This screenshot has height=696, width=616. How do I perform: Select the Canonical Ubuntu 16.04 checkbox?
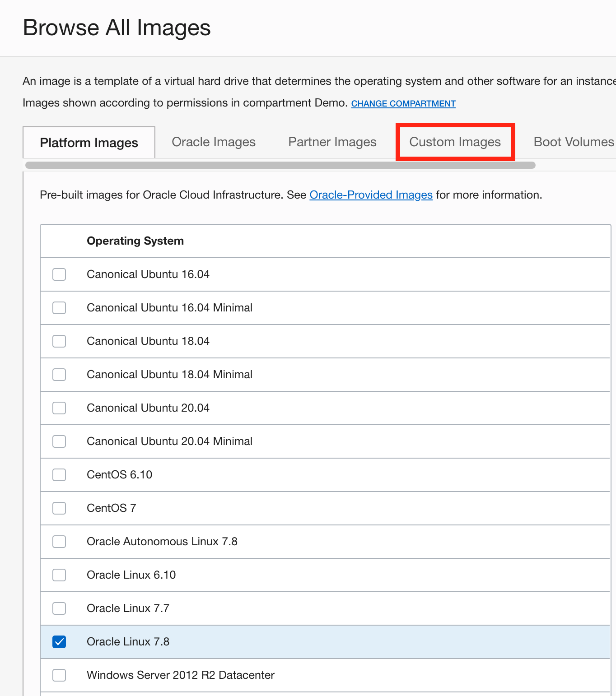(59, 274)
